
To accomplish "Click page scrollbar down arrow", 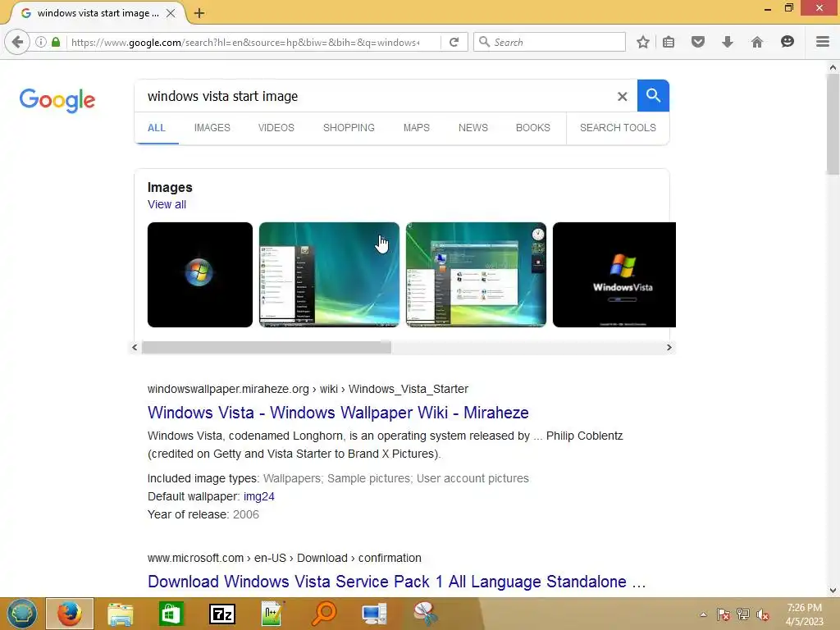I will 833,591.
